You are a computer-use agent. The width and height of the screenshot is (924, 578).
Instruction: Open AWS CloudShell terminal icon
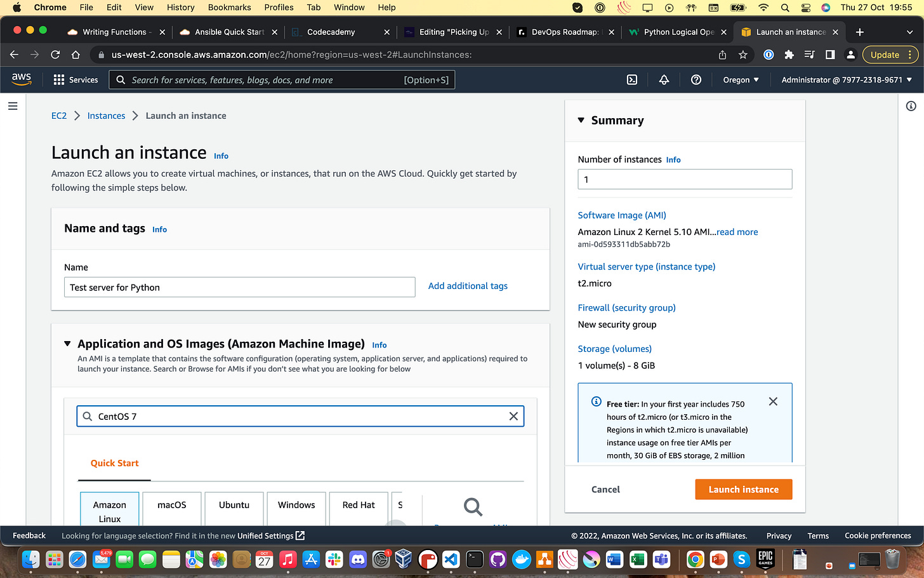click(632, 80)
